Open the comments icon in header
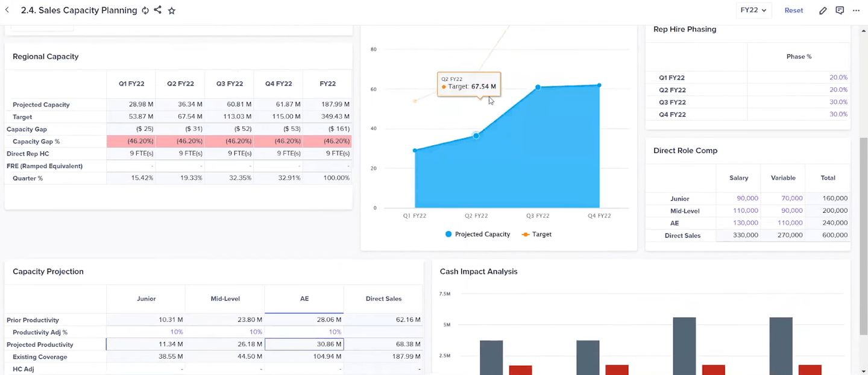 840,10
